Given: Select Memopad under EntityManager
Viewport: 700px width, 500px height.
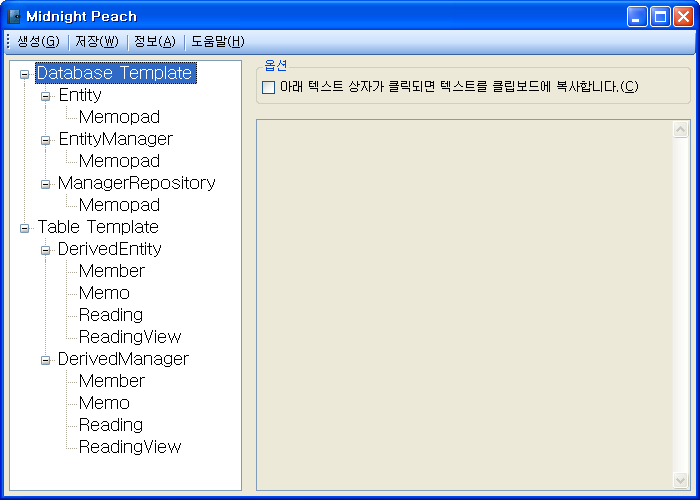Looking at the screenshot, I should 119,161.
